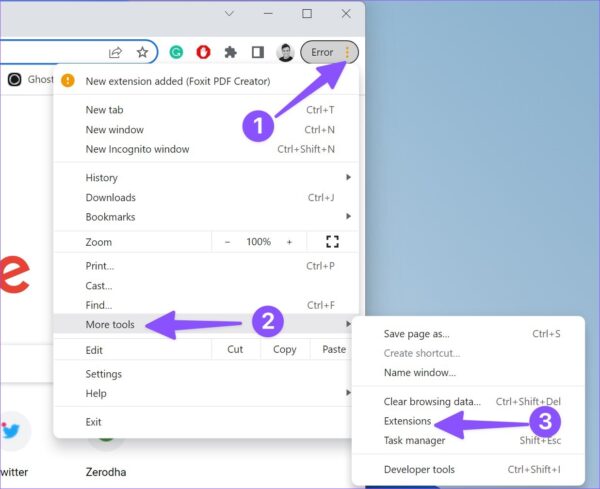Click Clear browsing data option
The width and height of the screenshot is (600, 489).
pyautogui.click(x=432, y=401)
